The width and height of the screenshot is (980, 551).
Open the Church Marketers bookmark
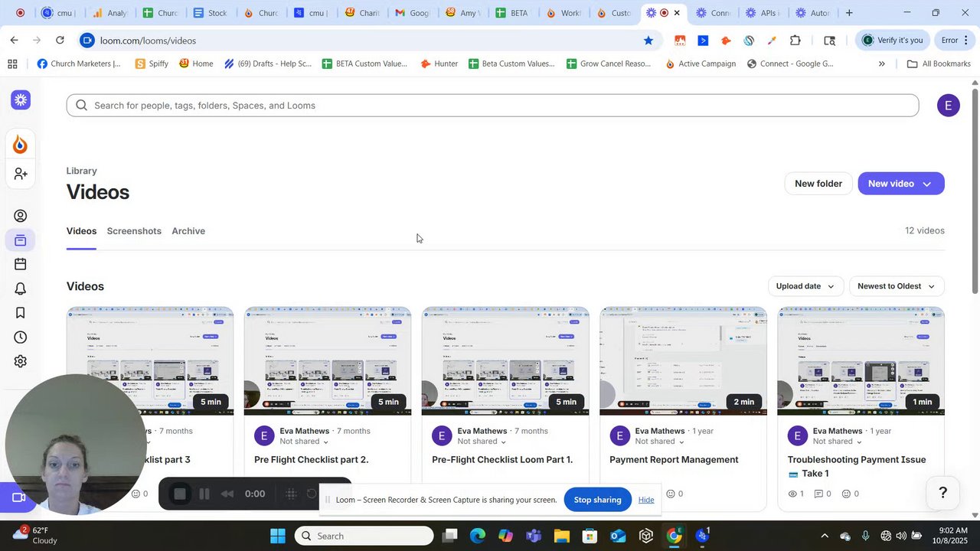click(79, 64)
